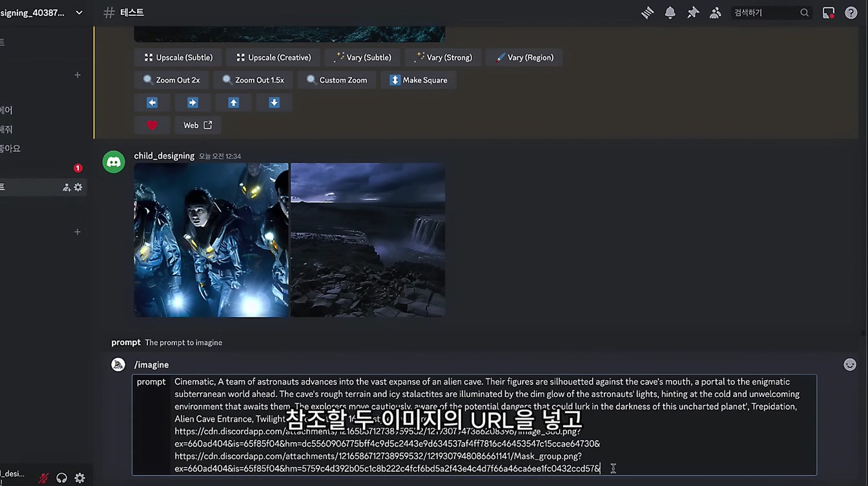
Task: Click Upscale (Creative) button
Action: (273, 57)
